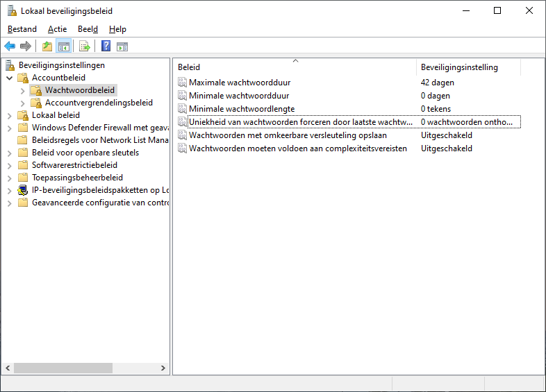
Task: Click the left pane horizontal scrollbar thumb
Action: tap(63, 368)
